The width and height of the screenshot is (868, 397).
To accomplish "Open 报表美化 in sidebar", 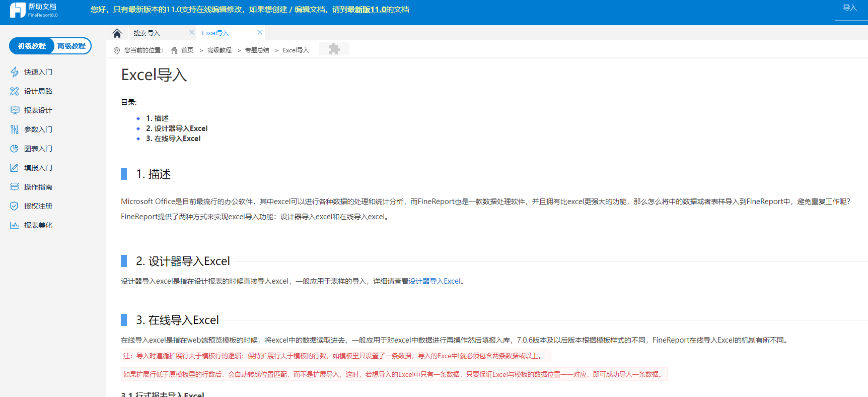I will tap(38, 225).
